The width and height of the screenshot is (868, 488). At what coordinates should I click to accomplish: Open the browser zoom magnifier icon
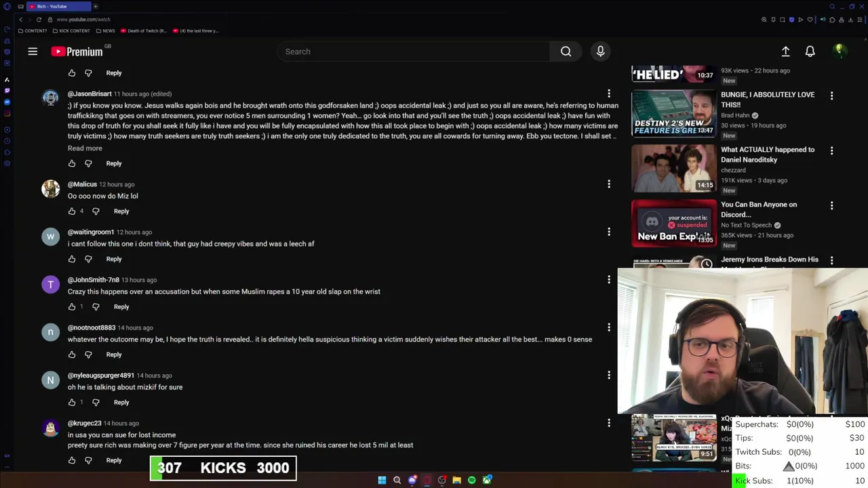[764, 20]
